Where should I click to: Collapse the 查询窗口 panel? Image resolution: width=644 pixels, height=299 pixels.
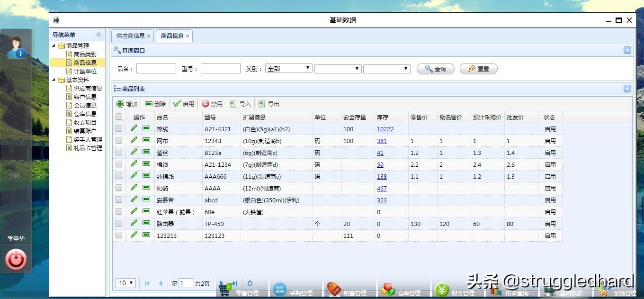pos(627,50)
